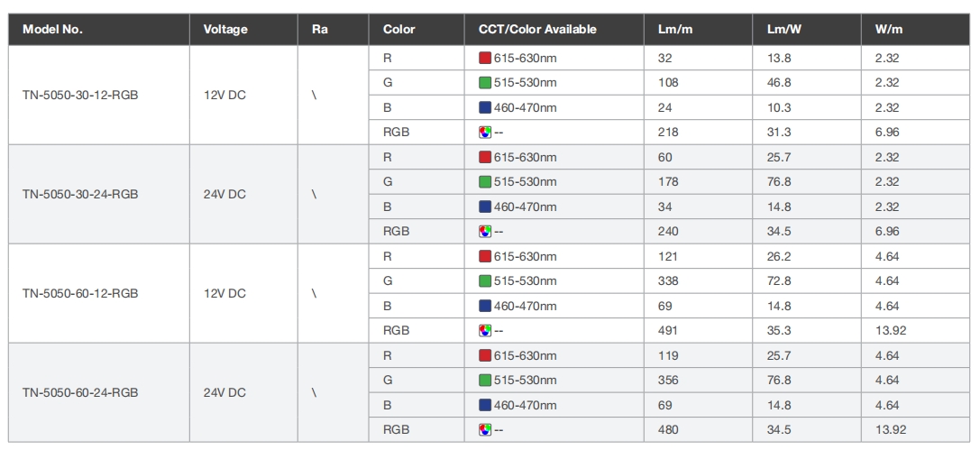Click RGB color wheel icon for TN-5050-30-12-RGB
This screenshot has height=450, width=980.
click(x=485, y=133)
